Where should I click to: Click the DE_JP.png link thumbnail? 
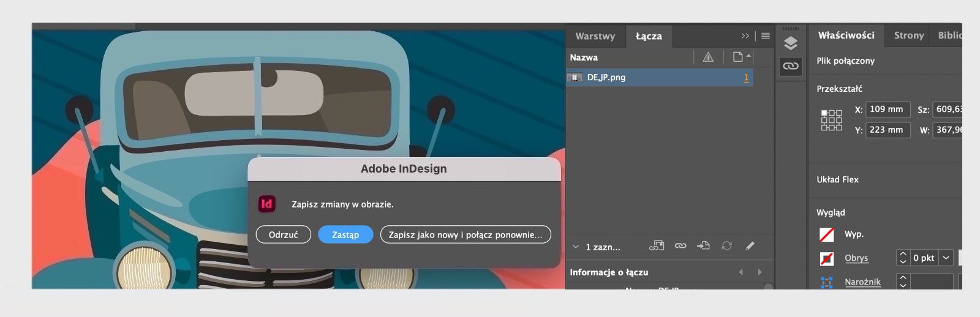tap(575, 78)
